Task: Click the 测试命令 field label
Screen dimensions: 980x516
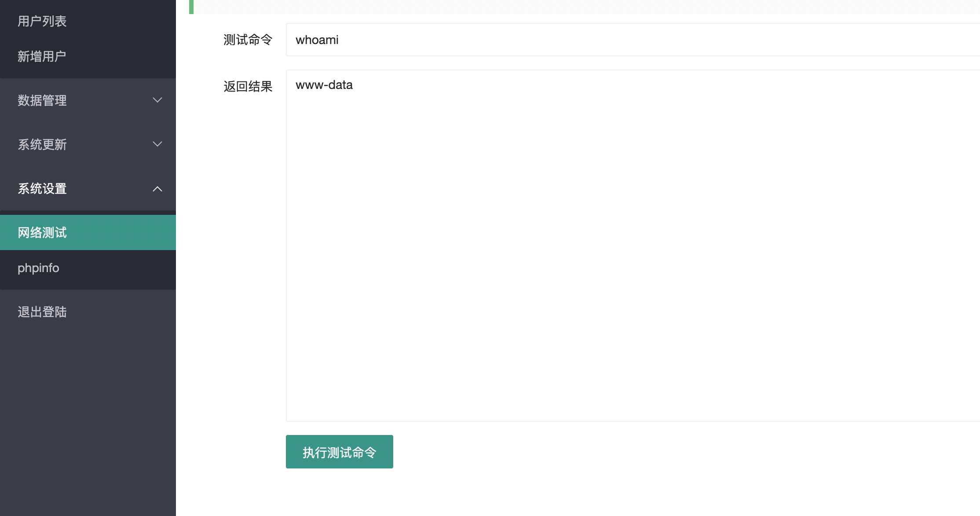Action: (x=248, y=40)
